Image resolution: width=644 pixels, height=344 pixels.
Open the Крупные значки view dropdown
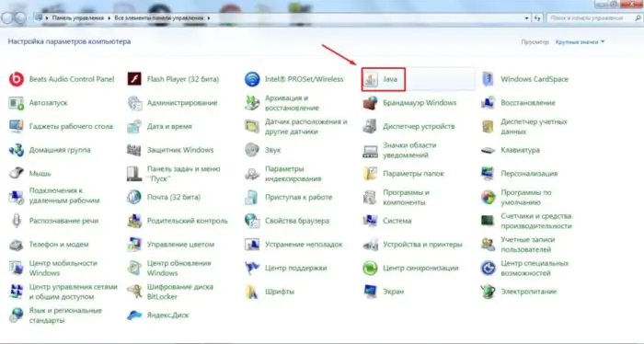pos(580,42)
